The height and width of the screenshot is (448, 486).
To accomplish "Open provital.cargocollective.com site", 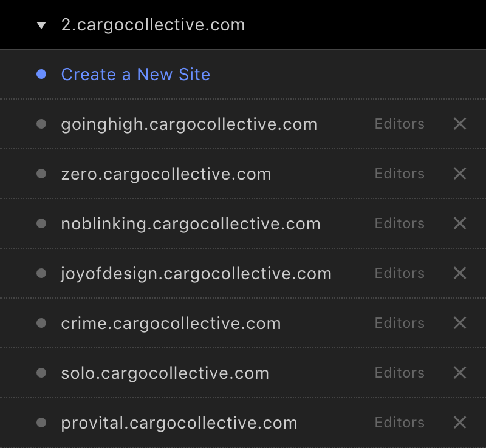I will click(x=179, y=423).
